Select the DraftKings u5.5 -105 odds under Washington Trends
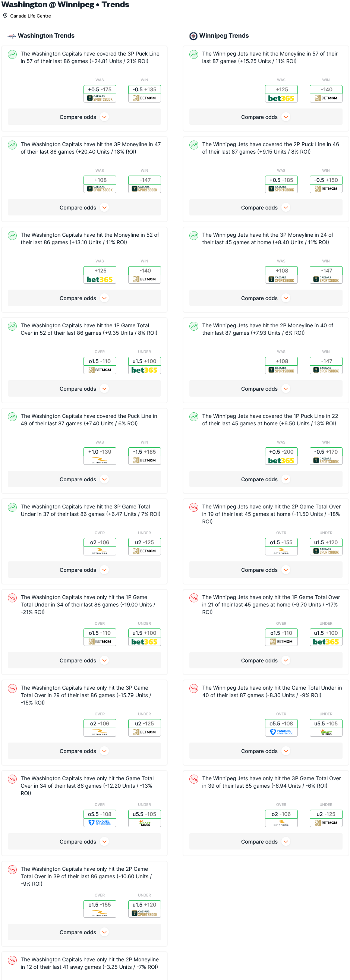This screenshot has width=350, height=980. tap(145, 817)
